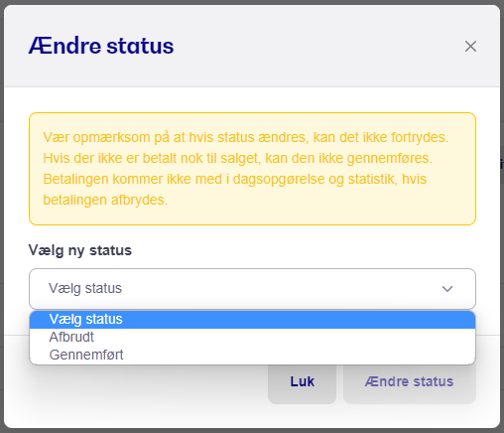Confirm with the Ændre status button
The height and width of the screenshot is (433, 504).
(x=410, y=381)
